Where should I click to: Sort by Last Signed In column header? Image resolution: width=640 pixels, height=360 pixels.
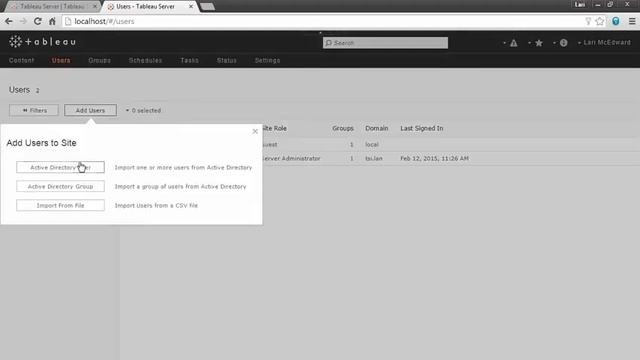[422, 128]
